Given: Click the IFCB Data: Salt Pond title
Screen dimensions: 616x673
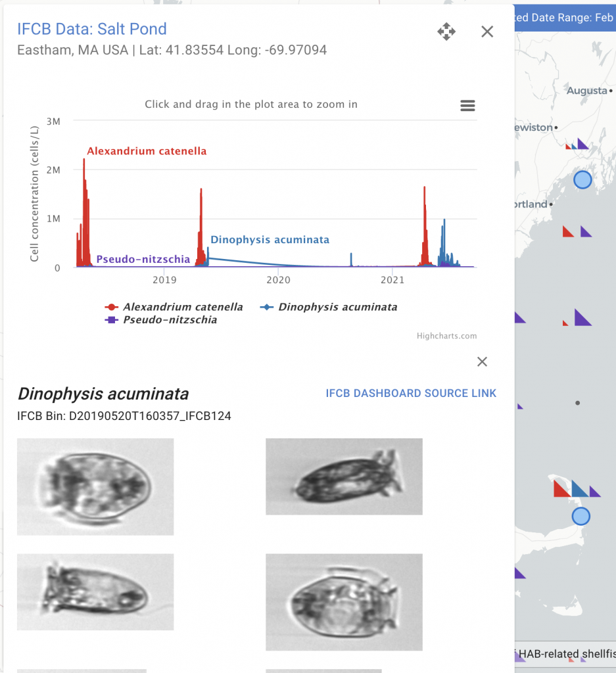Looking at the screenshot, I should point(92,29).
